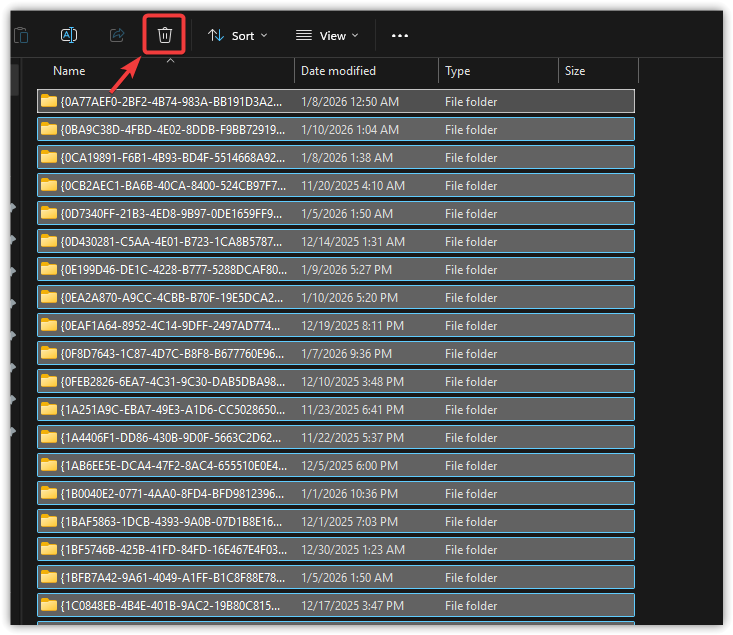The height and width of the screenshot is (635, 733).
Task: Select folder name {1A4406F1-DD86-430B-9D0F-5663C2D62...
Action: click(171, 438)
